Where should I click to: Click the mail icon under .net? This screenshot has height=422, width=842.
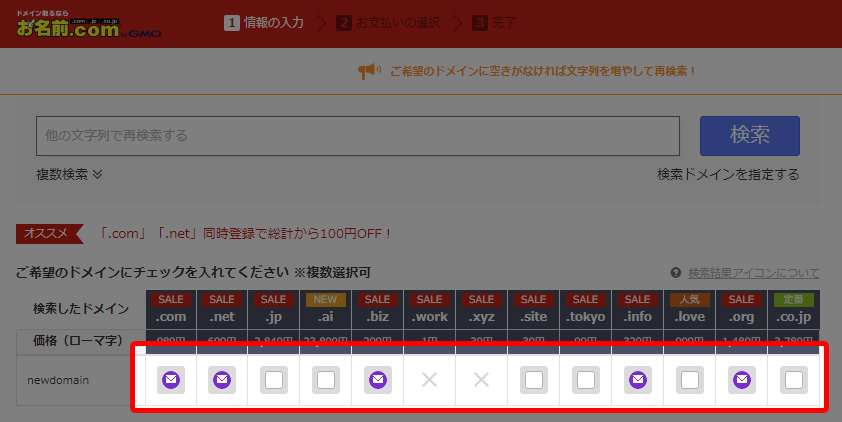(222, 380)
